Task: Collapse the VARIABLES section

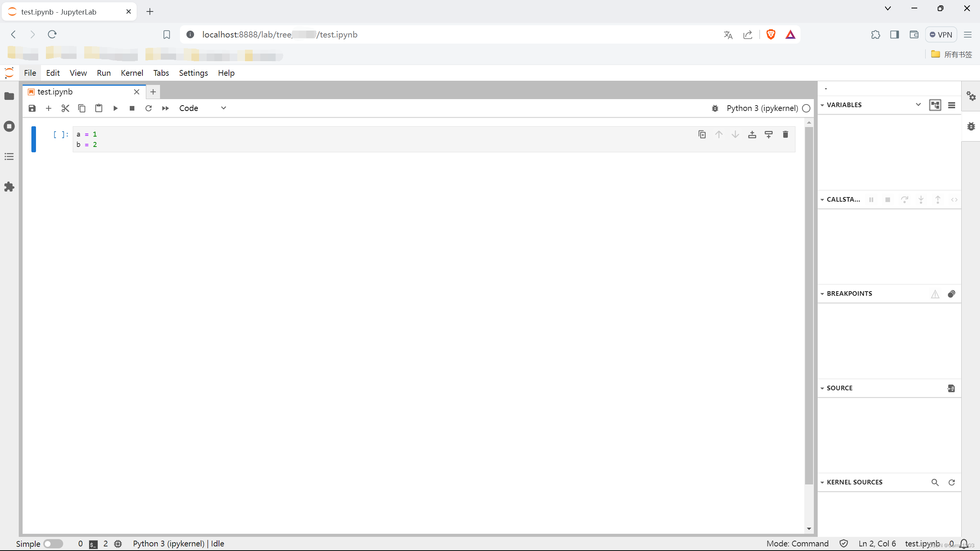Action: (822, 105)
